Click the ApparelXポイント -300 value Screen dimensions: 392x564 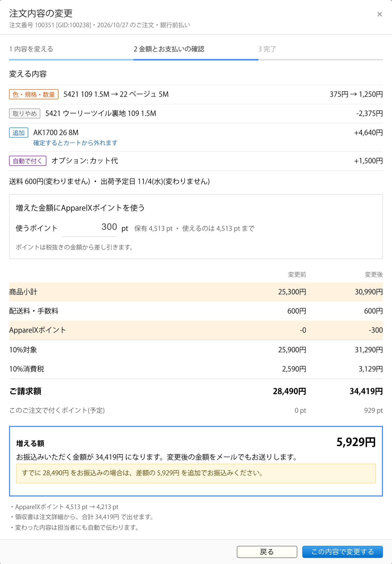[x=375, y=330]
